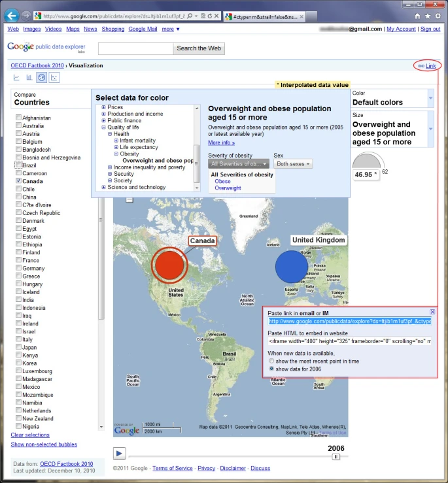Screen dimensions: 448x483
Task: Click Show non-selected bubbles link
Action: (44, 444)
